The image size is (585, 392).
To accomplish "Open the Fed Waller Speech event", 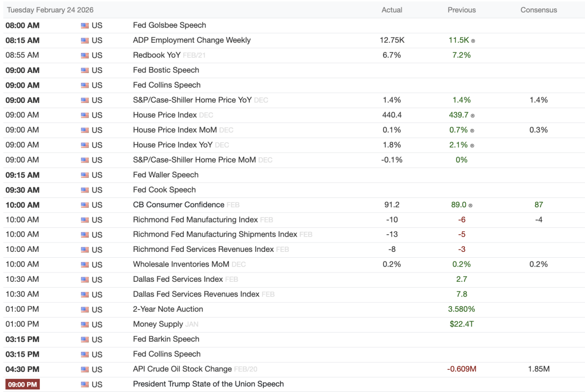I will (165, 175).
